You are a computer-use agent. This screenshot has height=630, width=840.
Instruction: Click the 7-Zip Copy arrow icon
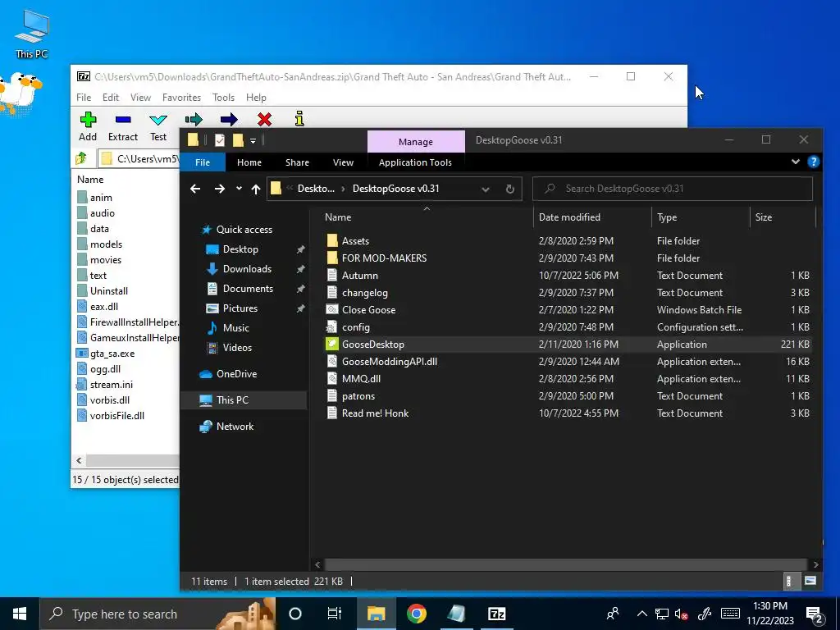coord(194,120)
